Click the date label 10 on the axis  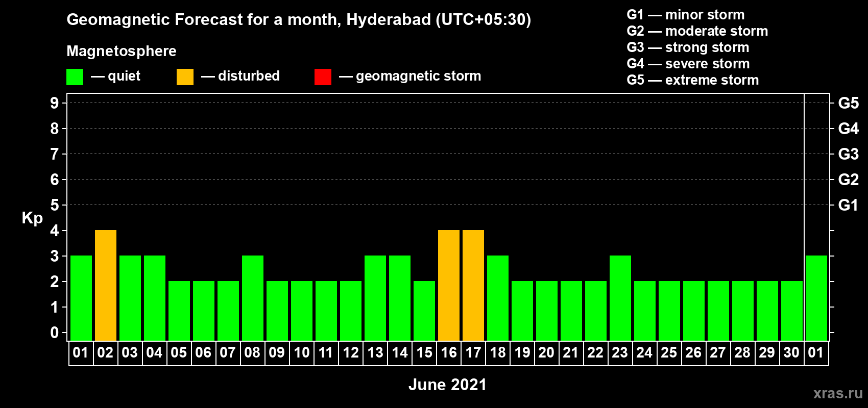point(302,352)
